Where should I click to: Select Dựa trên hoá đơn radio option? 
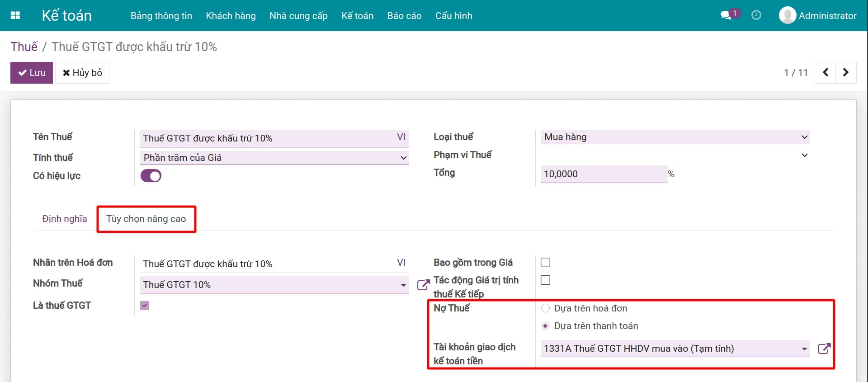click(x=546, y=308)
